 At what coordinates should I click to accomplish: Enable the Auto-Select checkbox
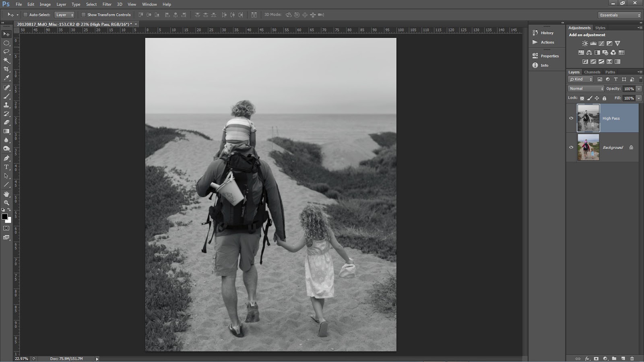25,15
